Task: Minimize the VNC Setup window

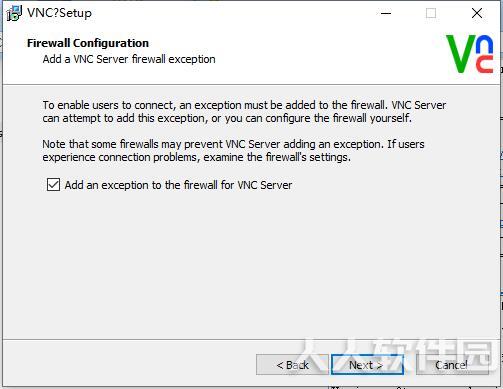Action: pyautogui.click(x=386, y=13)
